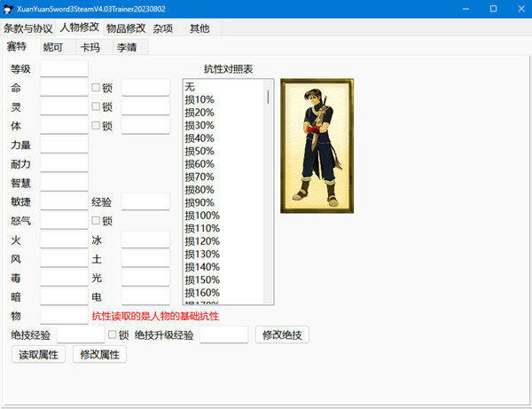Screen dimensions: 532x409
Task: Click the 命 maximum value field after 锁
Action: (x=145, y=88)
